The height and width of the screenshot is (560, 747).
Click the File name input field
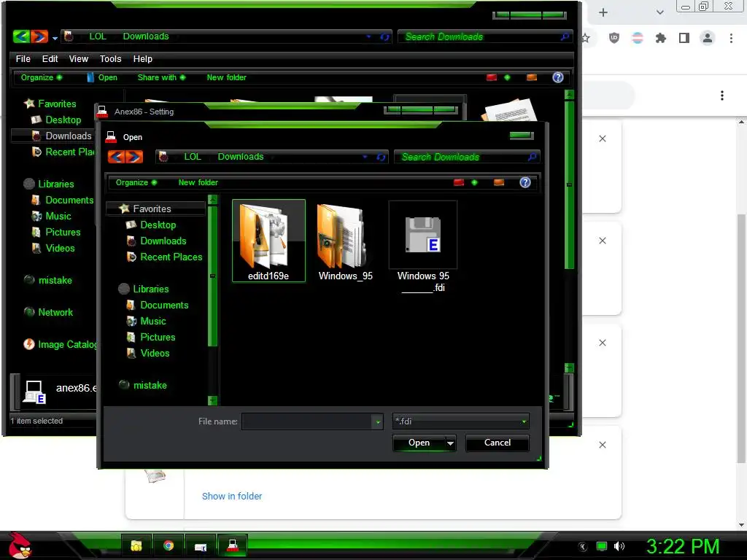pyautogui.click(x=307, y=421)
